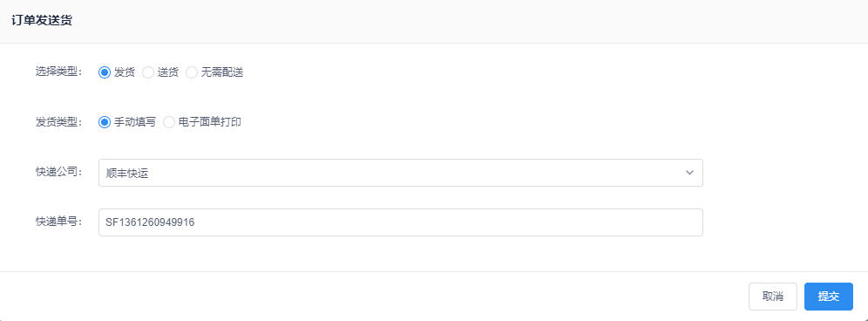Click the 电子面单打印 option label text
Screen dimensions: 868x321
coord(209,122)
